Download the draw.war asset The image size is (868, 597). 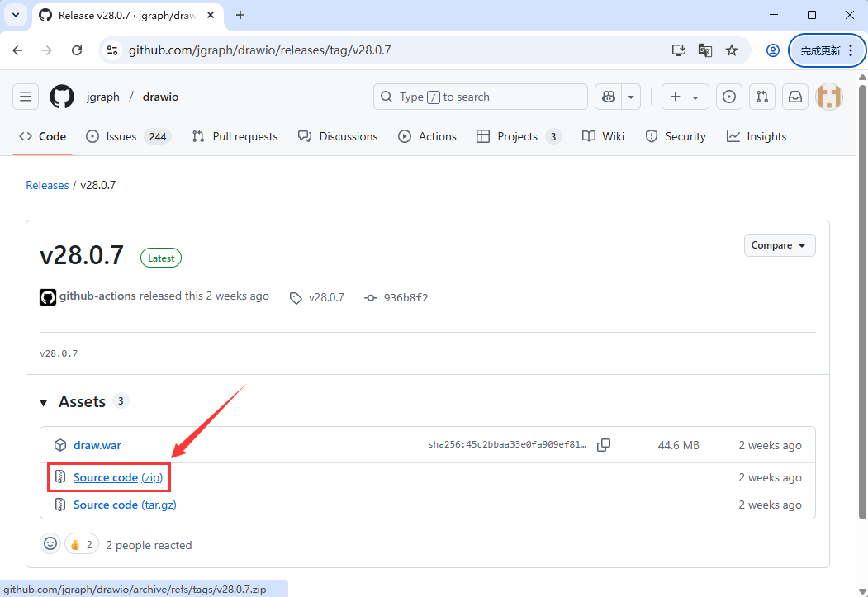coord(97,445)
